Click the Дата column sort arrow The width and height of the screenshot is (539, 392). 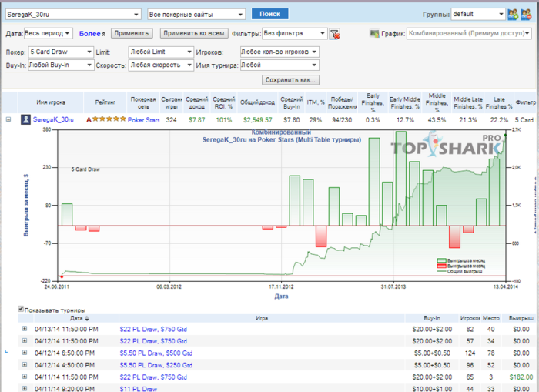click(87, 318)
